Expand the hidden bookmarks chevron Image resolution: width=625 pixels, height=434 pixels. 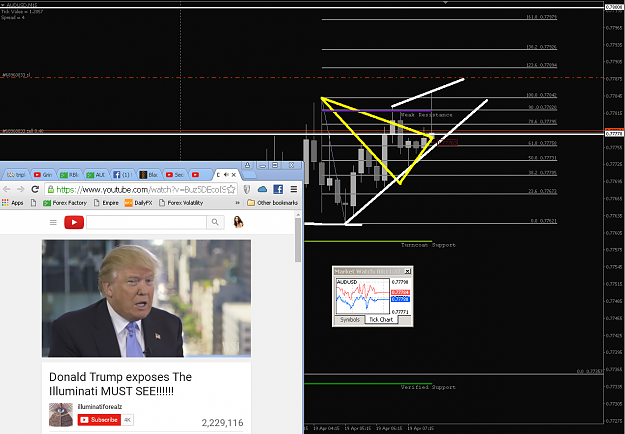[x=238, y=203]
